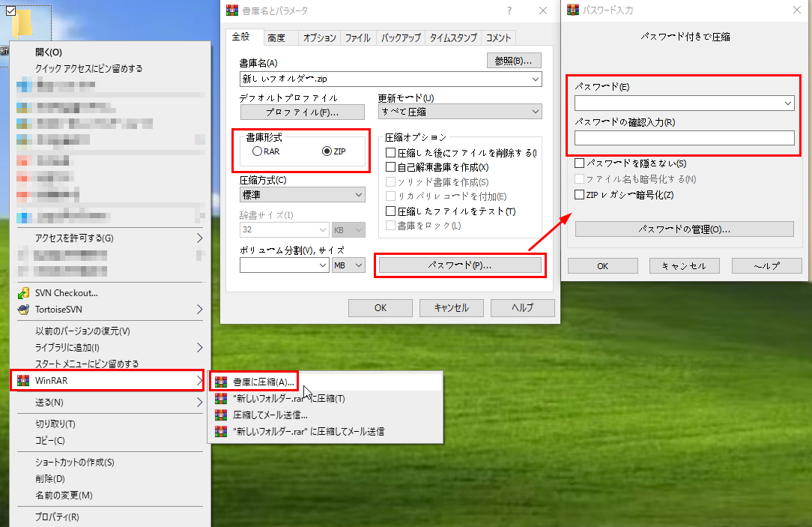The width and height of the screenshot is (812, 527).
Task: Click the SVN Checkout icon in the context menu
Action: [23, 293]
